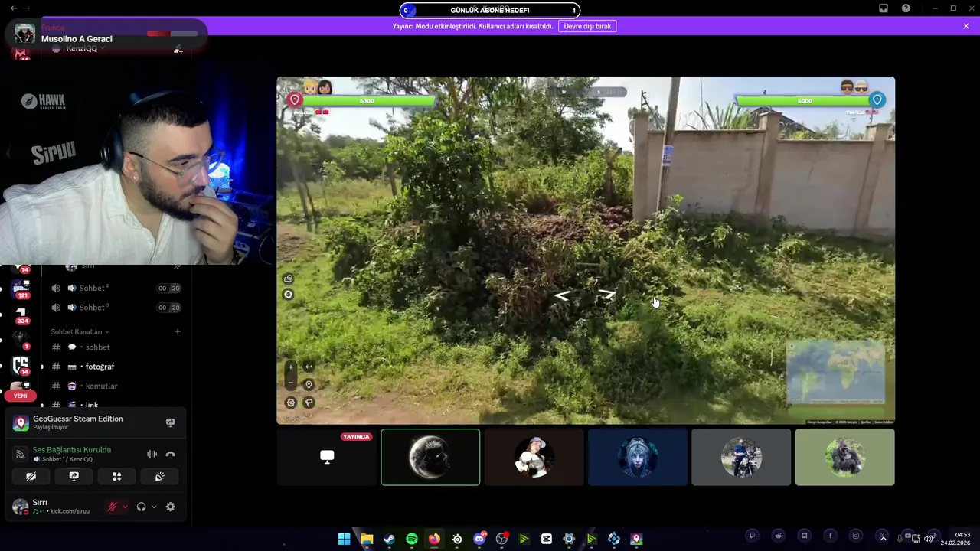Image resolution: width=980 pixels, height=551 pixels.
Task: Open CapCut from the taskbar
Action: click(x=547, y=539)
